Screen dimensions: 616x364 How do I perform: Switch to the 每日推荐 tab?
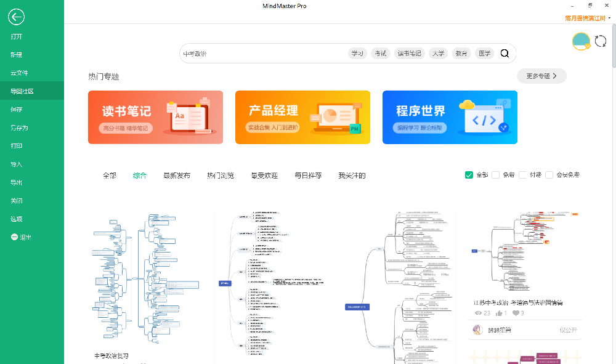(308, 176)
